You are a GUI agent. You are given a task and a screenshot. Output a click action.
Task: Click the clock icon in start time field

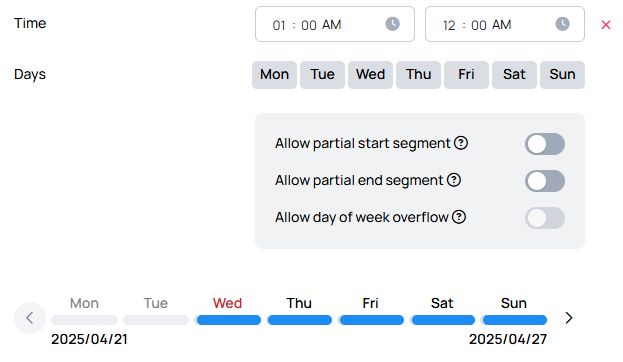tap(392, 24)
